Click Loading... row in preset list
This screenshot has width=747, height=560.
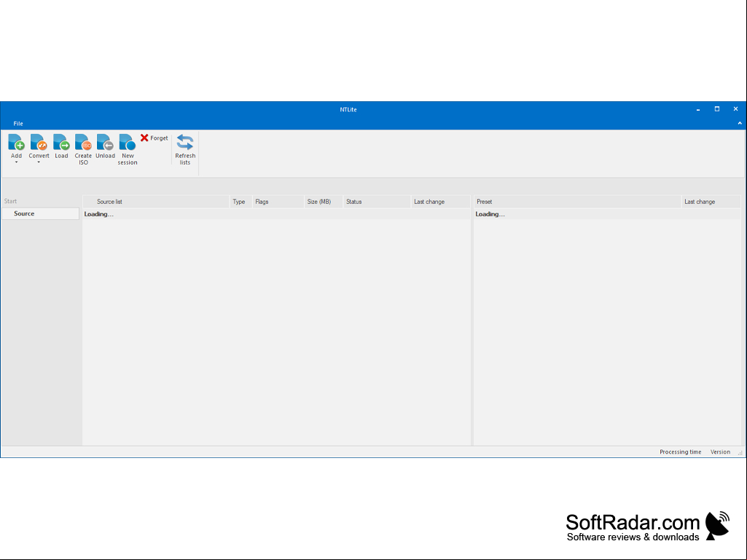point(607,214)
